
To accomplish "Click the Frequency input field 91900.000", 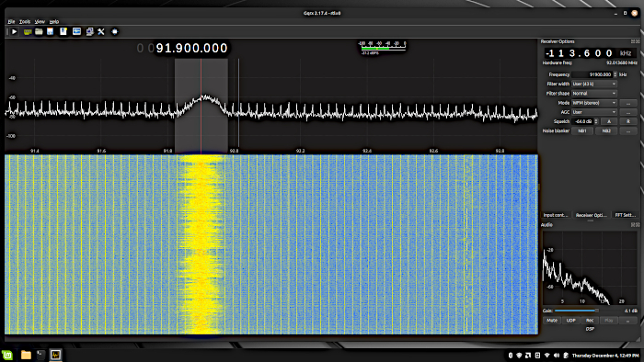I will [592, 74].
